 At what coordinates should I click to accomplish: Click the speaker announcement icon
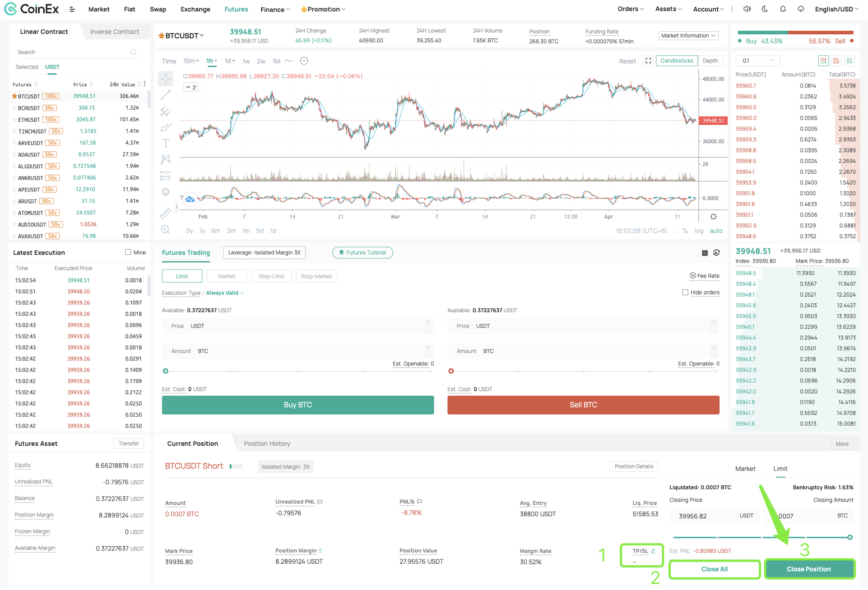click(747, 9)
